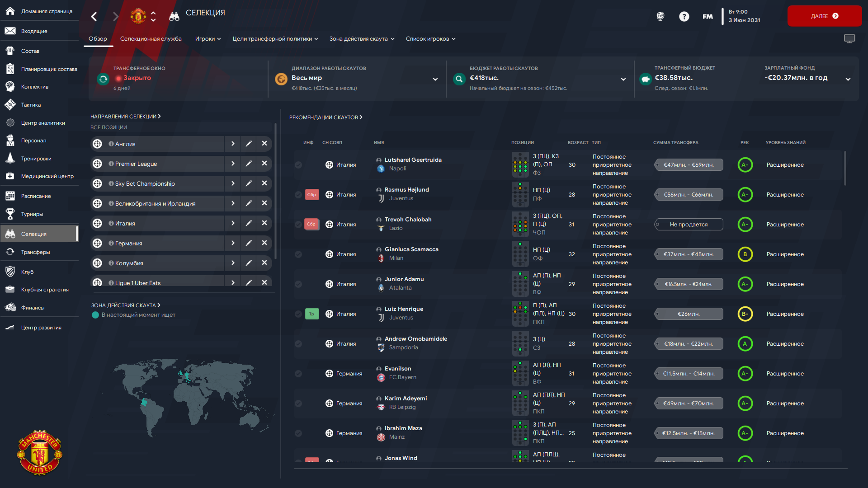Expand Зона действия скаута dropdown tab
This screenshot has width=868, height=488.
point(362,39)
